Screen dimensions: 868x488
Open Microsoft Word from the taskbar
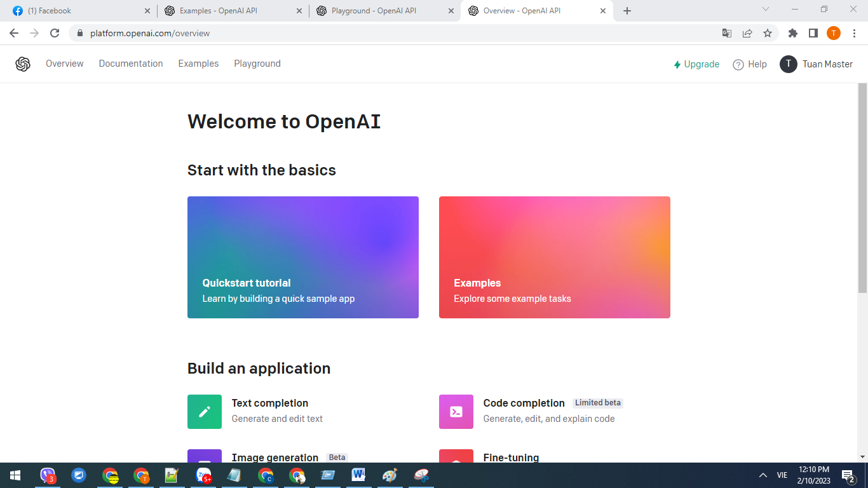click(x=358, y=475)
